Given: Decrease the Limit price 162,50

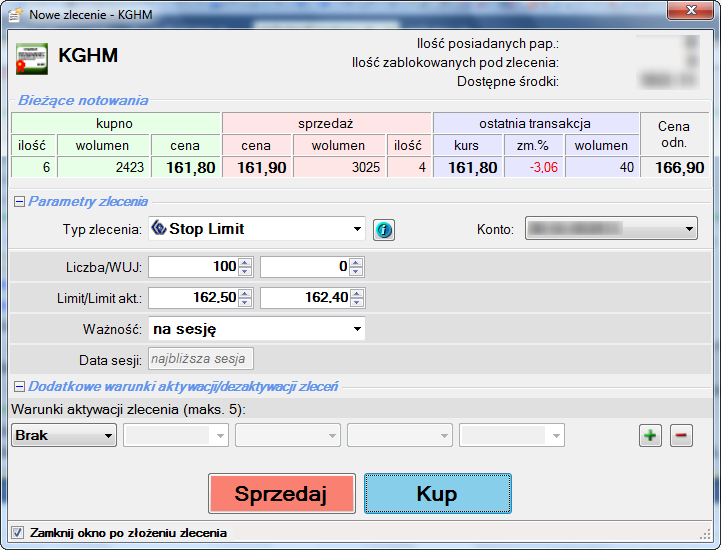Looking at the screenshot, I should (245, 302).
